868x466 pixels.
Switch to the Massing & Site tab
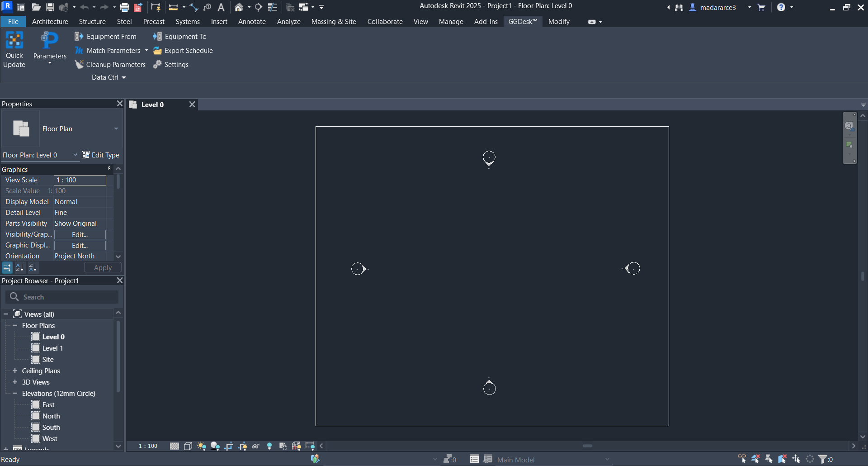coord(334,22)
